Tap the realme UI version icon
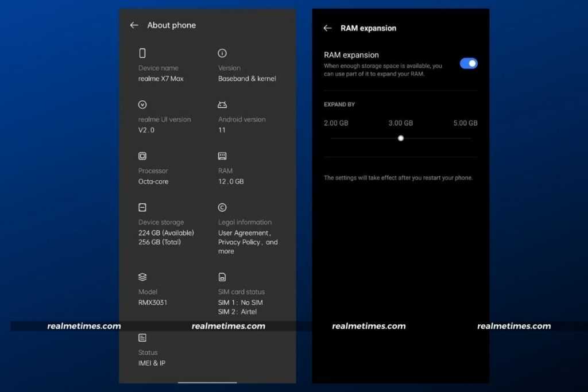 click(142, 104)
